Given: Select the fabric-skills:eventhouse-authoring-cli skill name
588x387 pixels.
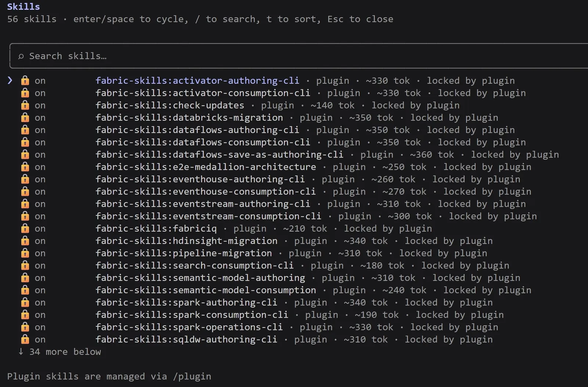Looking at the screenshot, I should point(200,180).
